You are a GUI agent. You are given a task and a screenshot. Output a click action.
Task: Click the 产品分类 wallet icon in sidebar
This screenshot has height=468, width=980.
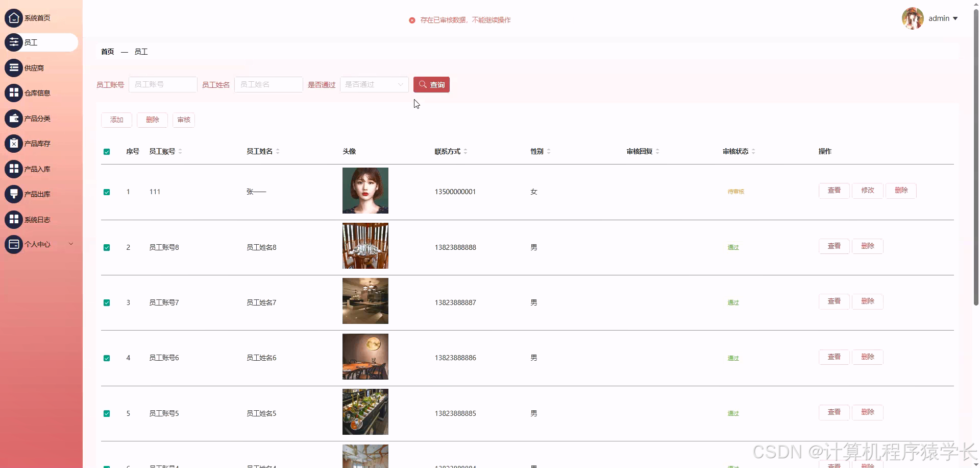coord(14,119)
